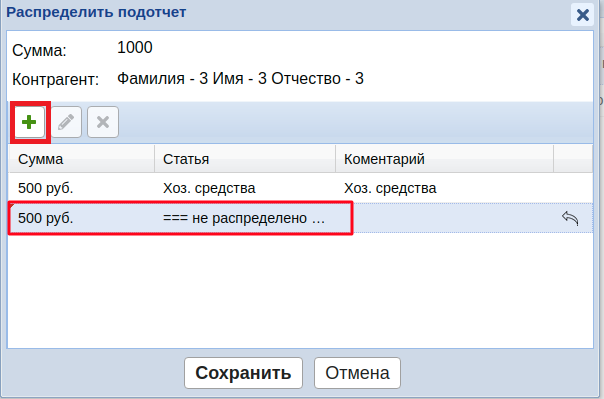The width and height of the screenshot is (604, 399).
Task: Click contractor name Фамилия - 3 Имя - 3
Action: tap(240, 79)
